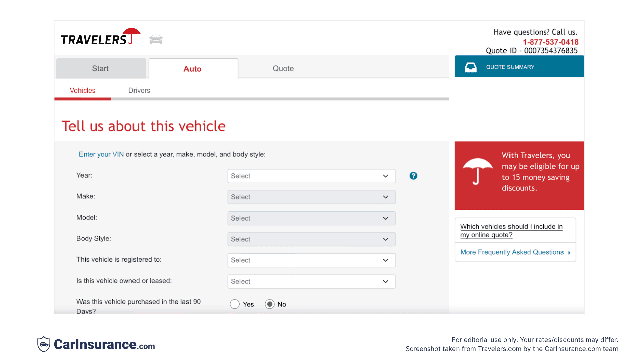The width and height of the screenshot is (644, 362).
Task: Click the blue question mark help icon
Action: coord(413,176)
